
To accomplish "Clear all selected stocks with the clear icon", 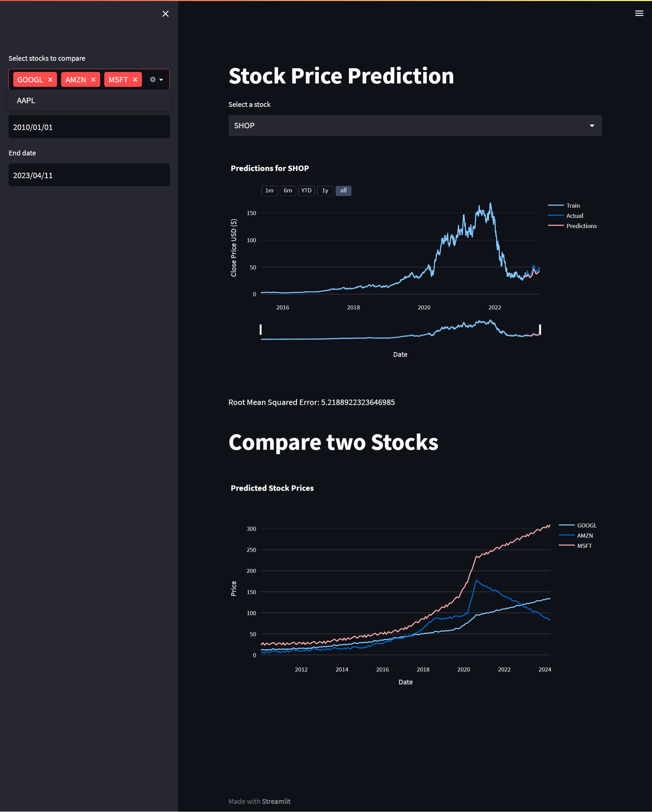I will 152,79.
